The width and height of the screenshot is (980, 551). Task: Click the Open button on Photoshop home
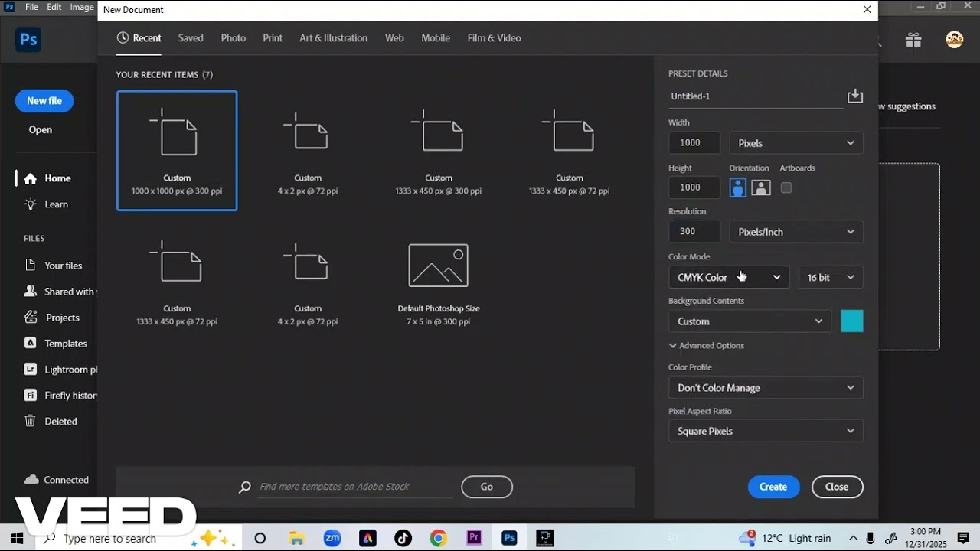[41, 130]
